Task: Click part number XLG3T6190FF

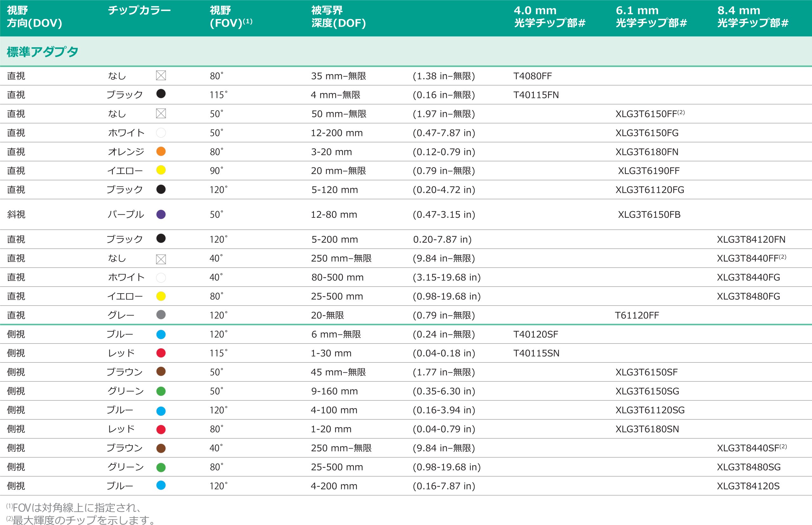Action: click(649, 171)
